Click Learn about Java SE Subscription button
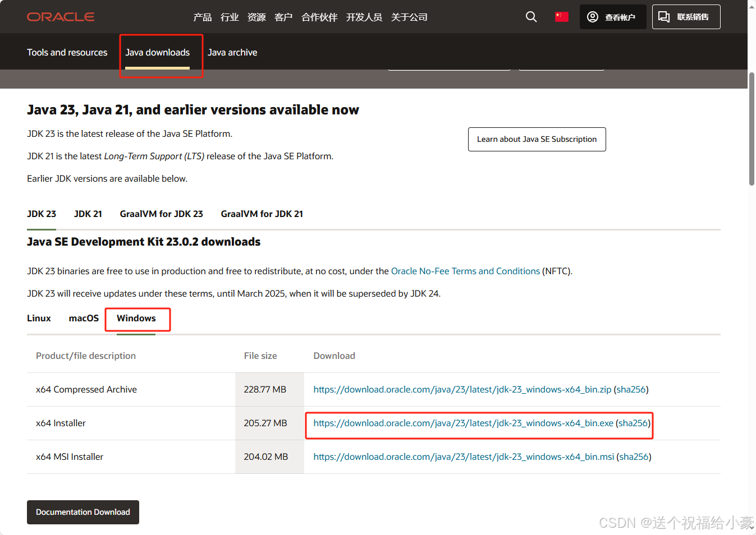This screenshot has height=535, width=756. pos(537,139)
